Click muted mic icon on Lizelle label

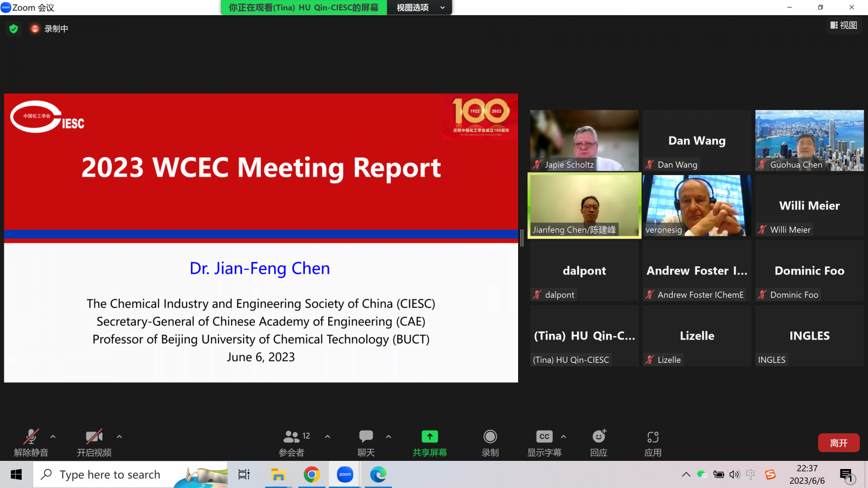[650, 359]
